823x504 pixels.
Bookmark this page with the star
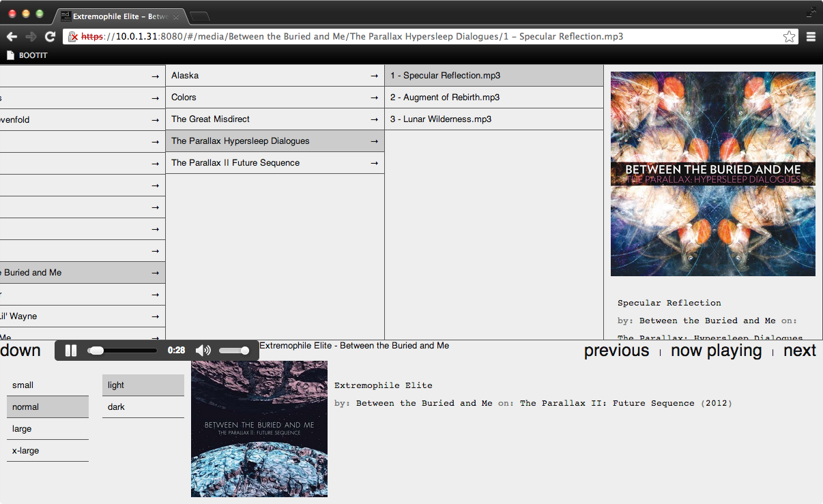pos(789,37)
